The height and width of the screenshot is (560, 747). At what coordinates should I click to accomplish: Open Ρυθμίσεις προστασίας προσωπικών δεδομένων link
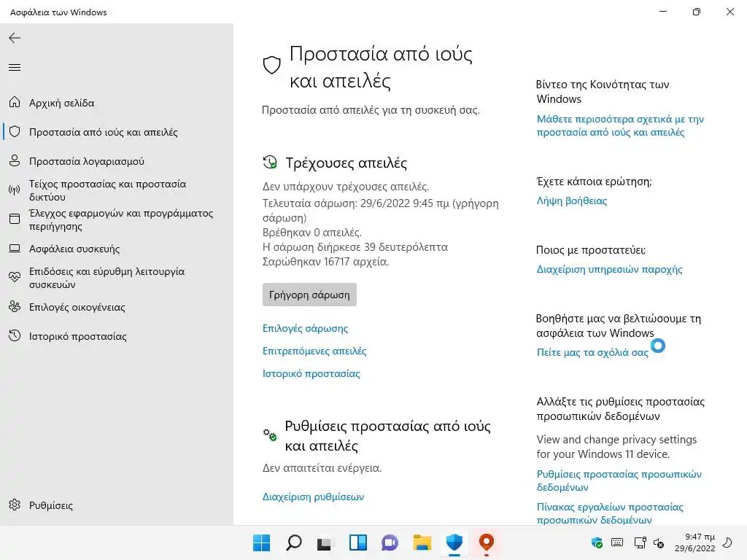[x=619, y=481]
